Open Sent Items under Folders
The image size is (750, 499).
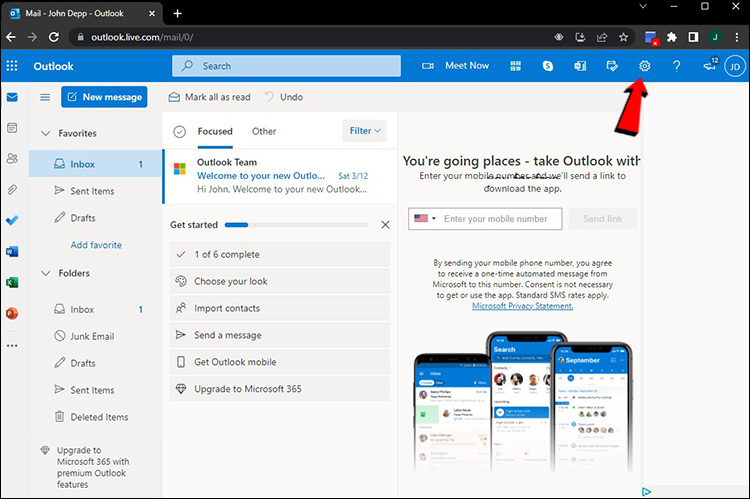pos(96,390)
